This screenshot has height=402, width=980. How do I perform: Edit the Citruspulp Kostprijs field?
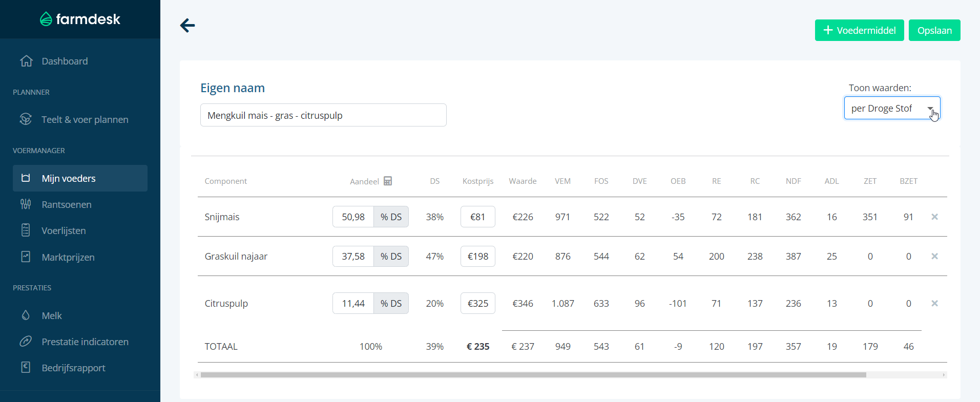click(477, 303)
